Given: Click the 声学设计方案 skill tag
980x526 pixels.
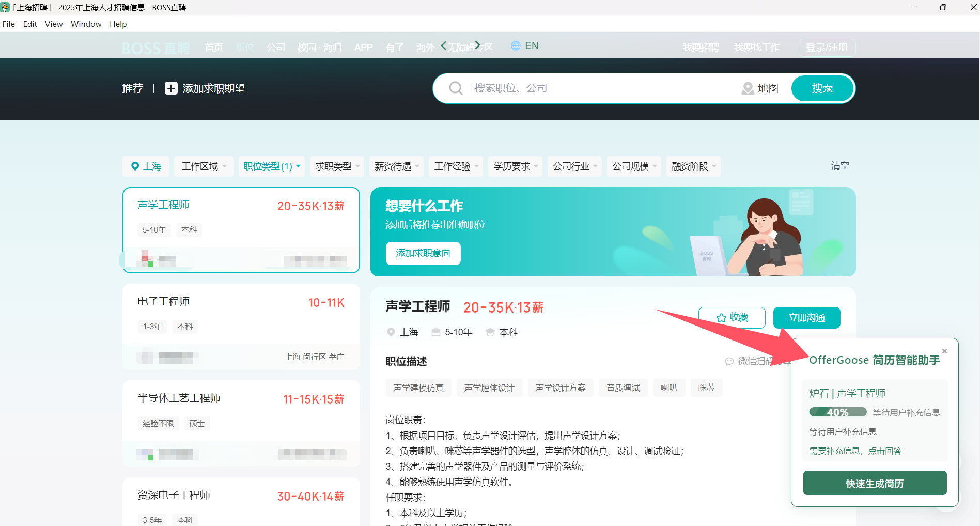Looking at the screenshot, I should click(x=561, y=388).
